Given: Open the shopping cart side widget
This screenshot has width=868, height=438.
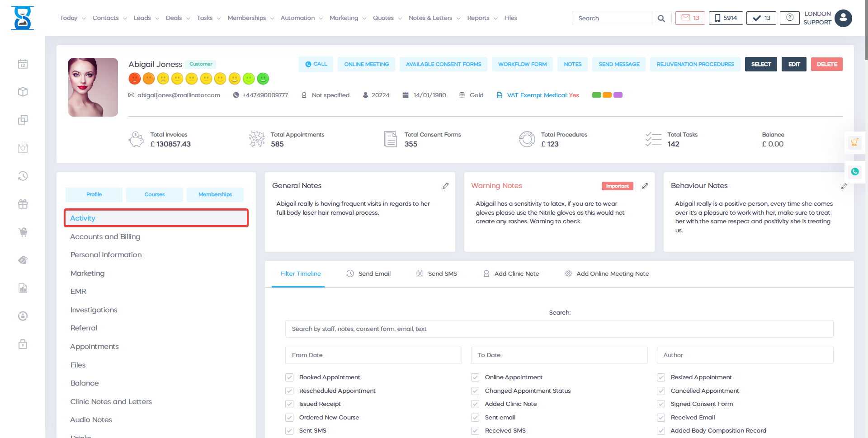Looking at the screenshot, I should point(854,143).
